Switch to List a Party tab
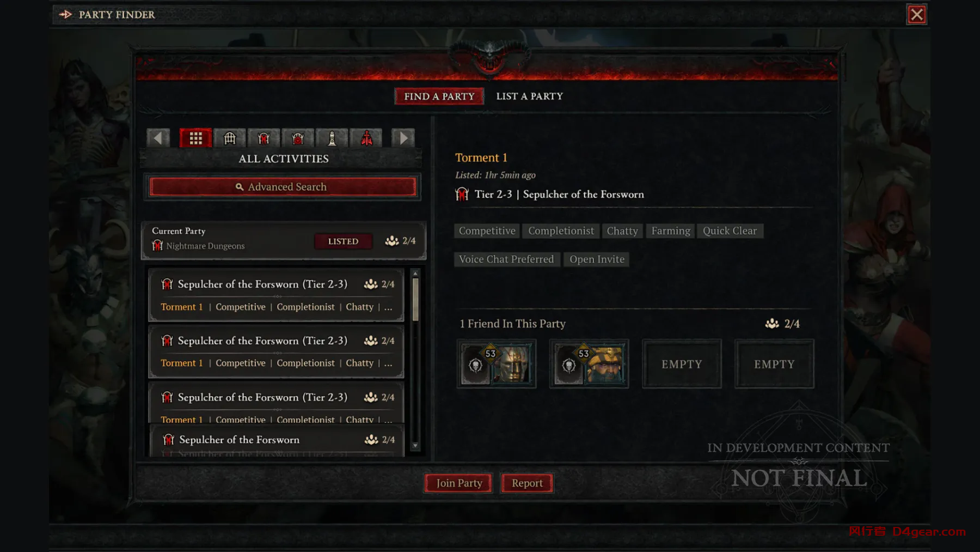The height and width of the screenshot is (552, 980). [529, 96]
